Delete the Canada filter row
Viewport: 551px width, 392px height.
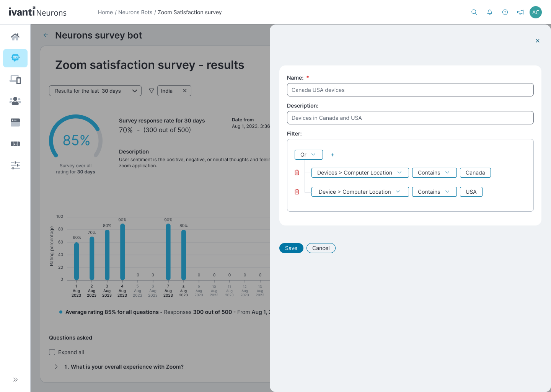(x=297, y=173)
